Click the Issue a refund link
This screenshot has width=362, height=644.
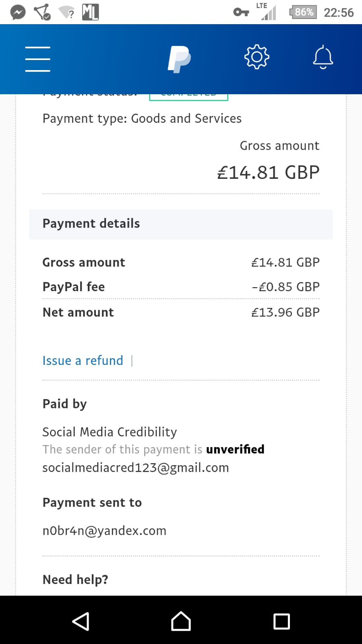pos(83,360)
